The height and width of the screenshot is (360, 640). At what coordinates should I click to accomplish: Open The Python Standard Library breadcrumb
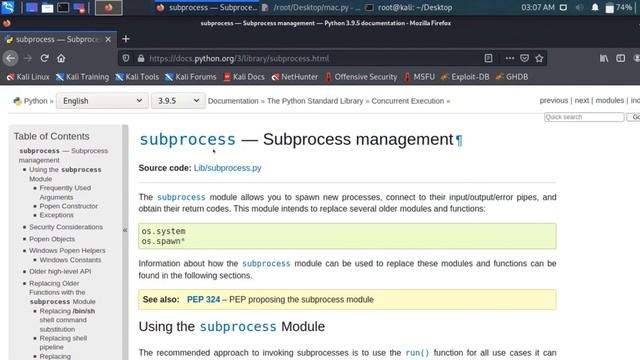[x=315, y=101]
